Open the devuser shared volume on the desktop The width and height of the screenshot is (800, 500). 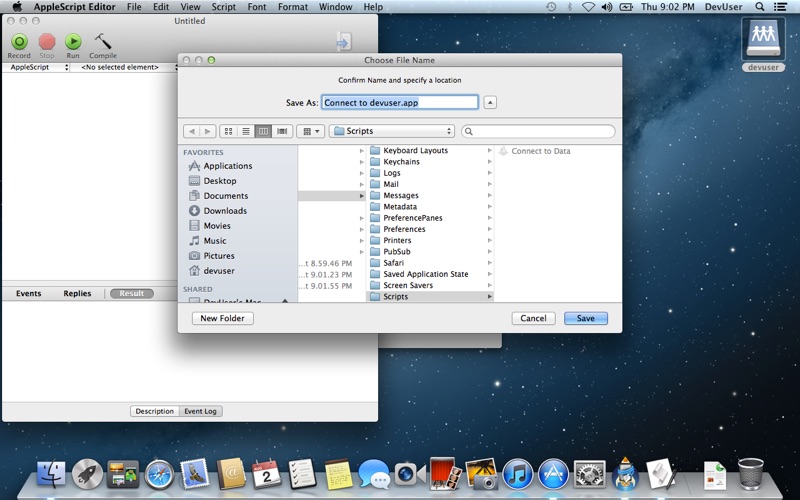tap(763, 45)
